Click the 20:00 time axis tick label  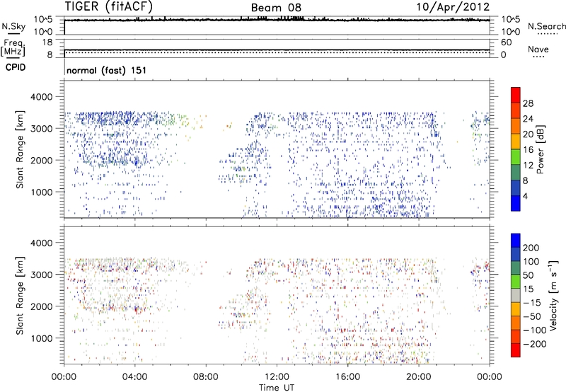419,377
